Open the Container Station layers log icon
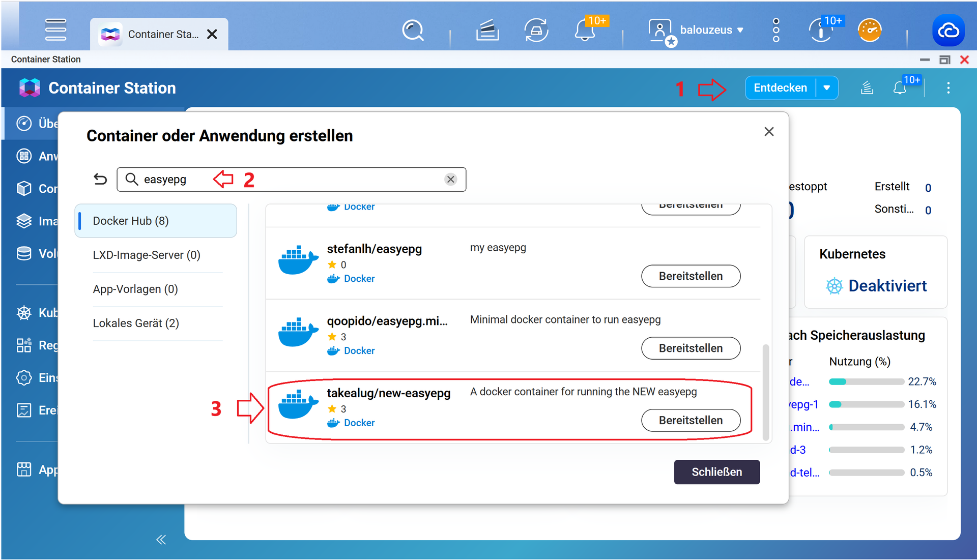The height and width of the screenshot is (560, 977). [867, 88]
